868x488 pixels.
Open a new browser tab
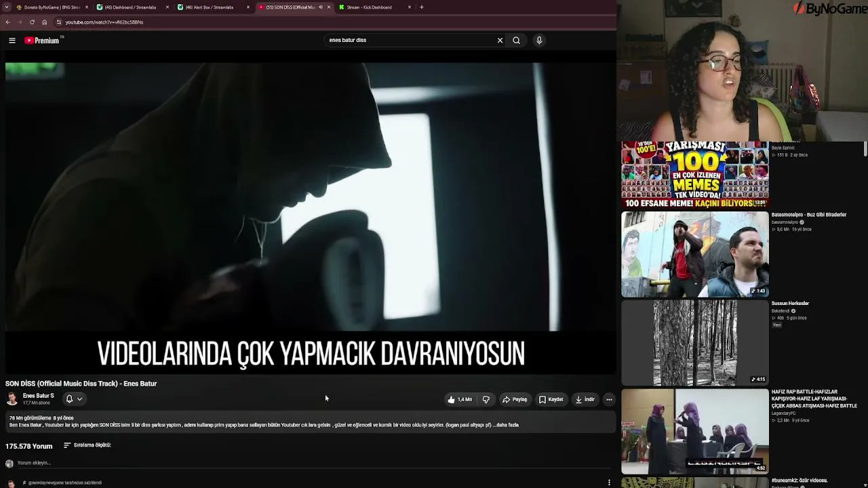422,7
